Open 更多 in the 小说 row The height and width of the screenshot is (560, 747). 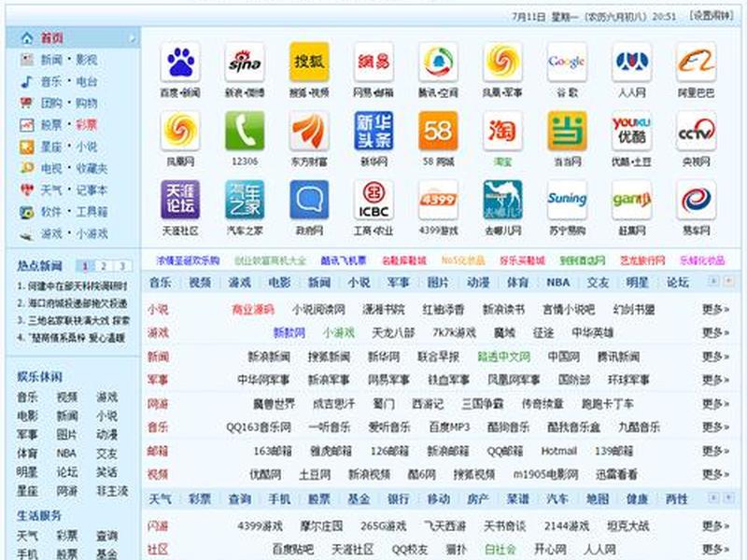point(715,310)
